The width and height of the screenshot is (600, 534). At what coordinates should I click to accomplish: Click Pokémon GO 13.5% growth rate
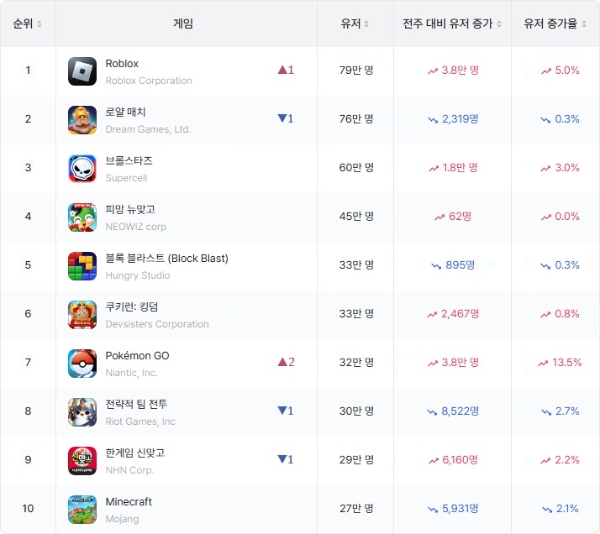pyautogui.click(x=560, y=362)
